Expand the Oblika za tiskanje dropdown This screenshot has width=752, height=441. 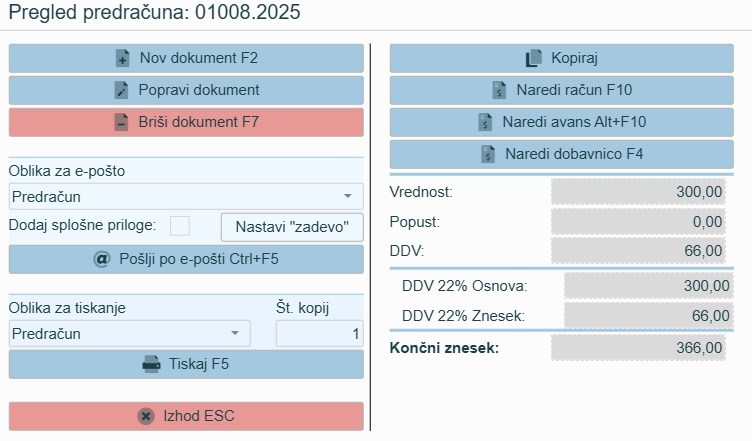pyautogui.click(x=234, y=333)
